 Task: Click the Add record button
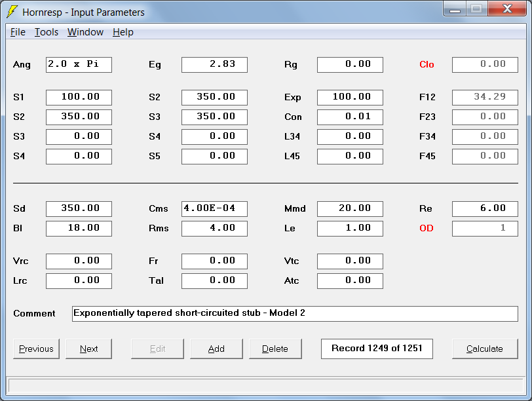(216, 349)
